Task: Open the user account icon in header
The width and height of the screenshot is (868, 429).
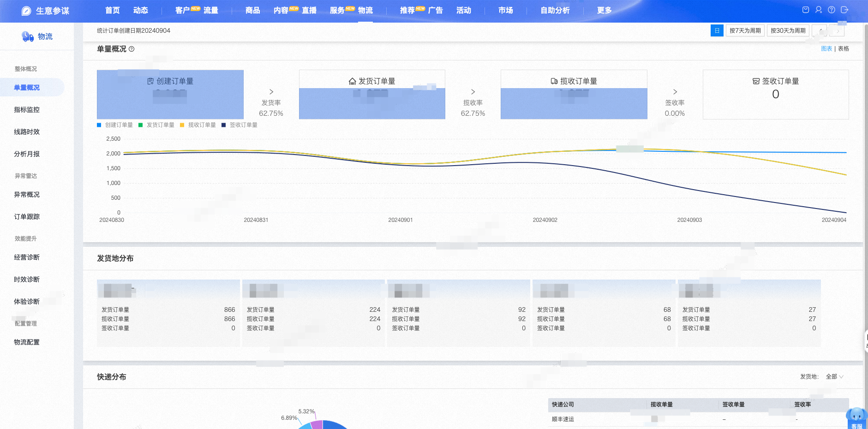Action: (x=819, y=10)
